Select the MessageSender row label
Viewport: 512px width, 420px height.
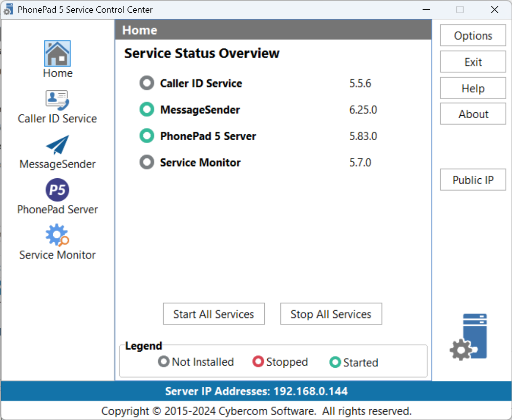[x=200, y=110]
